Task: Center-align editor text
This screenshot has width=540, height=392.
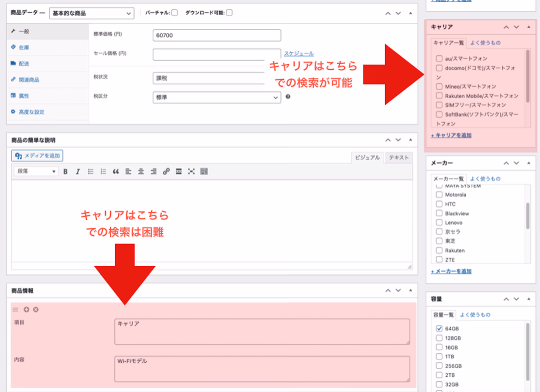Action: click(141, 171)
